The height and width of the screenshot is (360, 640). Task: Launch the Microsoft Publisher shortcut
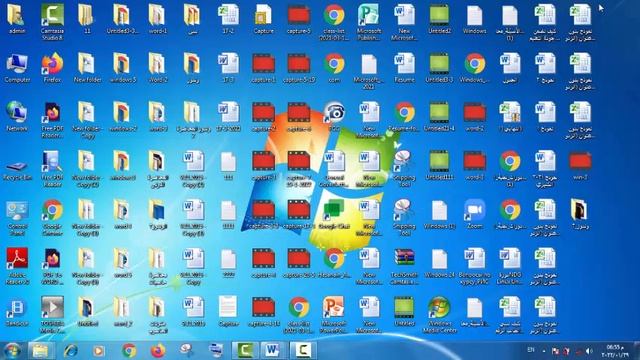pos(369,21)
